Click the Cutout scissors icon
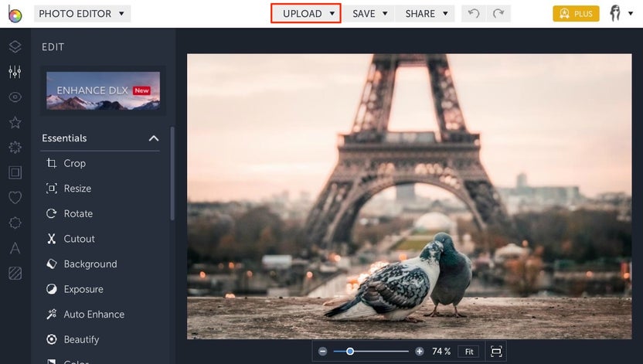 click(51, 239)
